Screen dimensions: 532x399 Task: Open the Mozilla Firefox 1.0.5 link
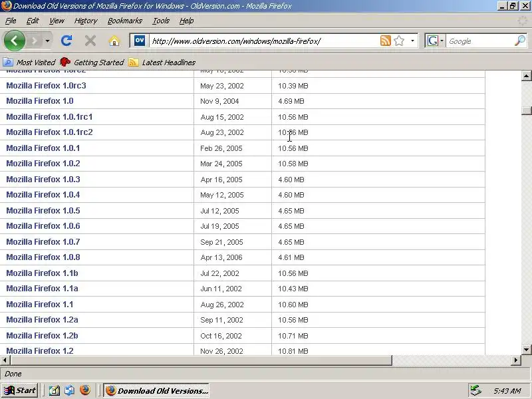[43, 210]
